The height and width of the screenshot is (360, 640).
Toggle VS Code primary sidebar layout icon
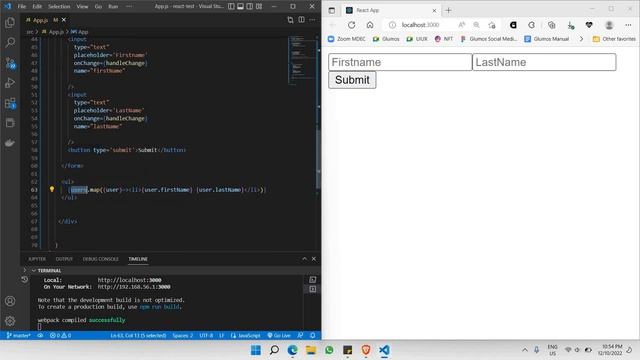[231, 7]
